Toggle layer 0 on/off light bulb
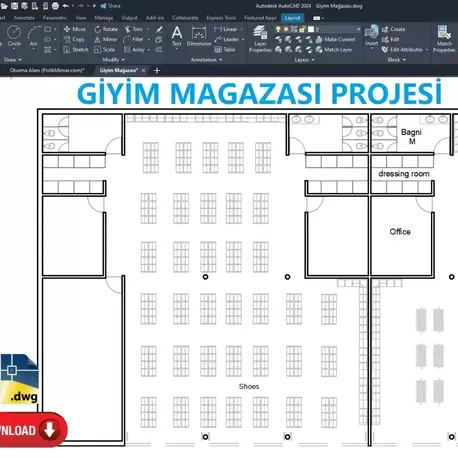 coord(278,29)
